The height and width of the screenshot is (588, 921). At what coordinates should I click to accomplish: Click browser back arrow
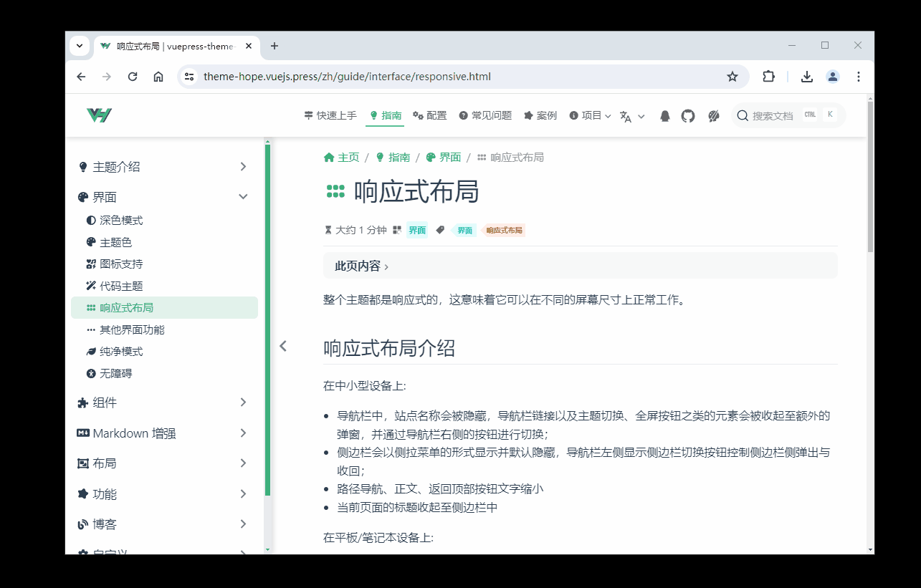click(81, 77)
